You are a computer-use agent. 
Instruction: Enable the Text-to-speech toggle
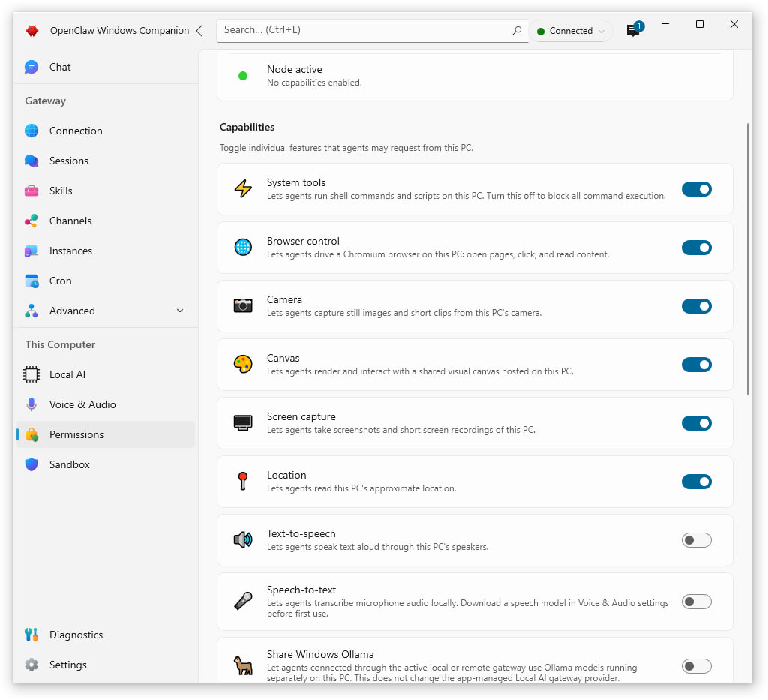[697, 540]
